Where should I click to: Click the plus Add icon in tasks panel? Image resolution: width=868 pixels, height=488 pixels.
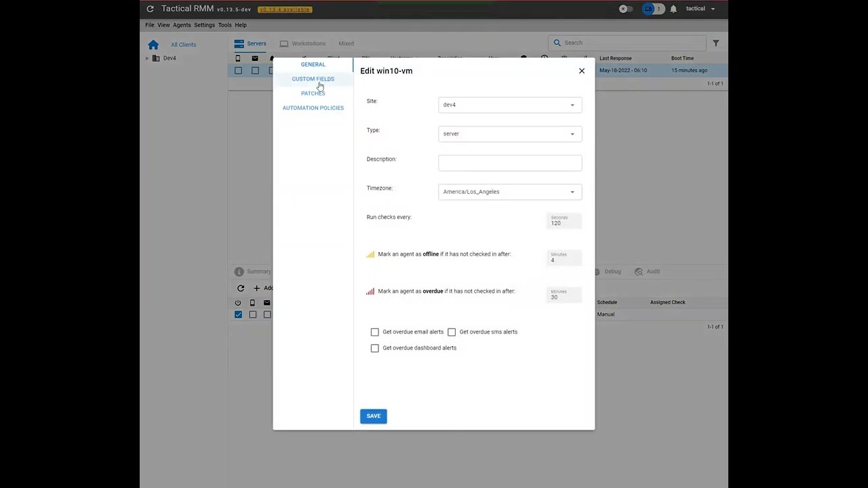256,288
